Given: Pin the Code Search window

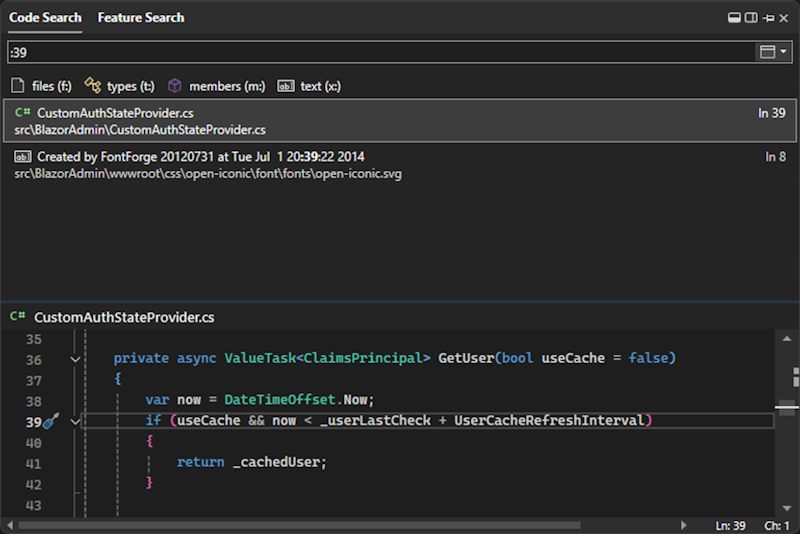Looking at the screenshot, I should (768, 18).
